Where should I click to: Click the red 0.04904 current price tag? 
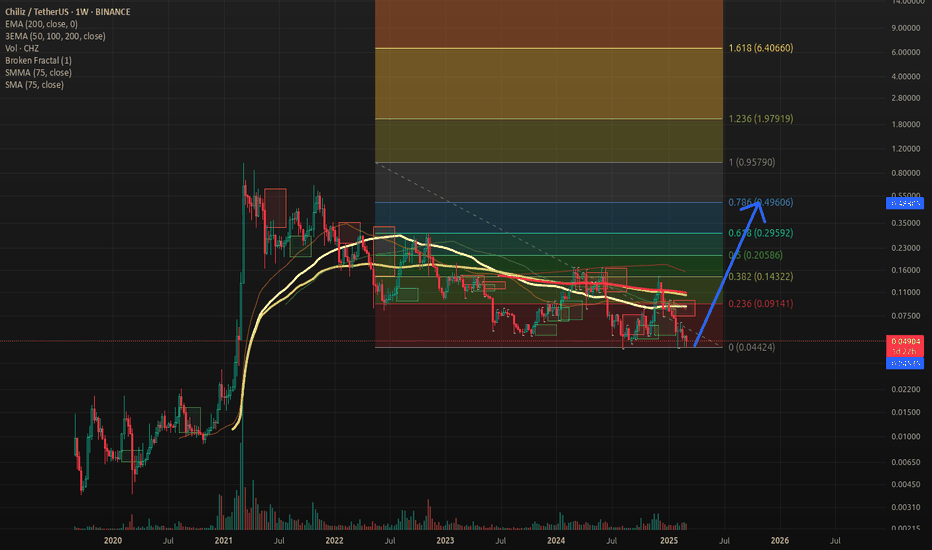point(905,341)
